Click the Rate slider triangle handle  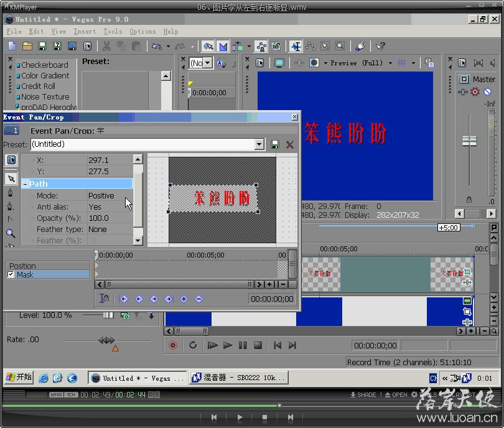pyautogui.click(x=115, y=348)
